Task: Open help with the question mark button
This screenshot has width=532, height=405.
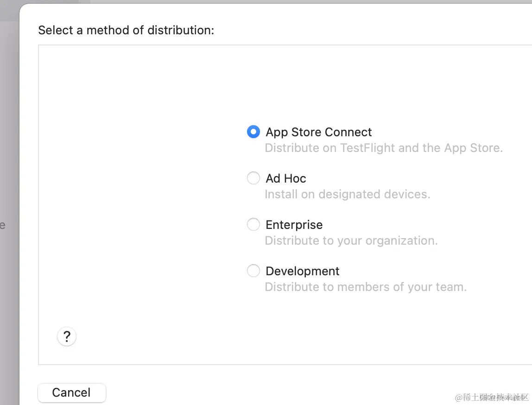Action: (x=67, y=336)
